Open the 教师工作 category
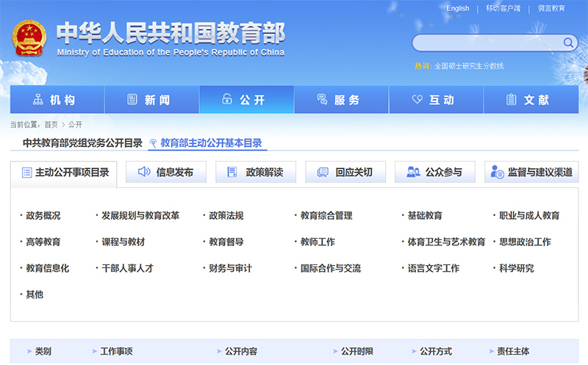Image resolution: width=588 pixels, height=365 pixels. point(318,242)
